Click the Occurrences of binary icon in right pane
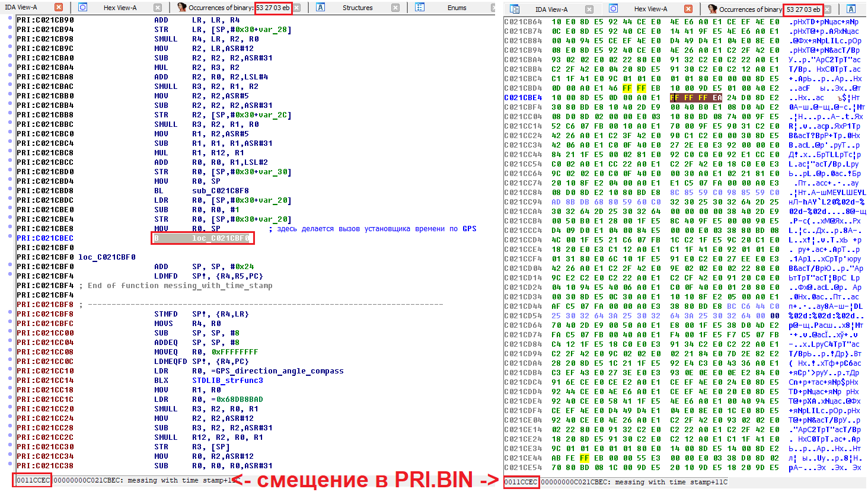The height and width of the screenshot is (492, 868). pos(712,9)
